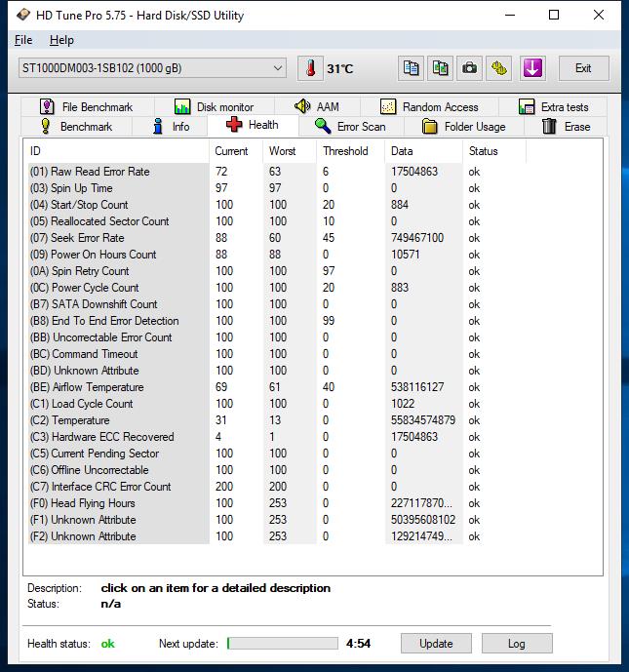Click the trash can Erase icon

click(x=549, y=127)
